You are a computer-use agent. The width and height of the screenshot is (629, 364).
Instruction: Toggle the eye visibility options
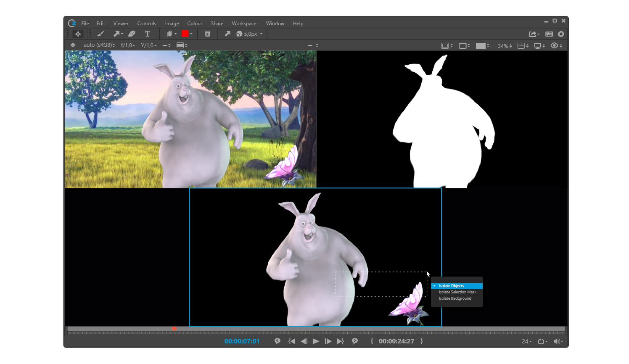pos(556,46)
